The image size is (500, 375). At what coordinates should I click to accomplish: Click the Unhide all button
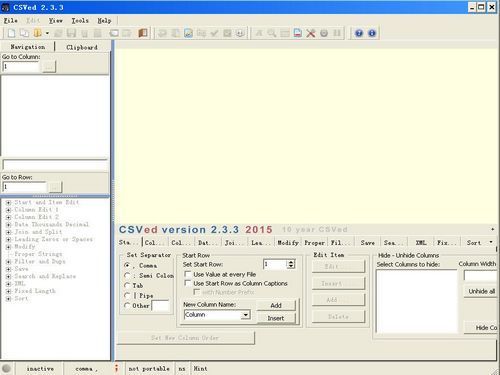[x=481, y=291]
